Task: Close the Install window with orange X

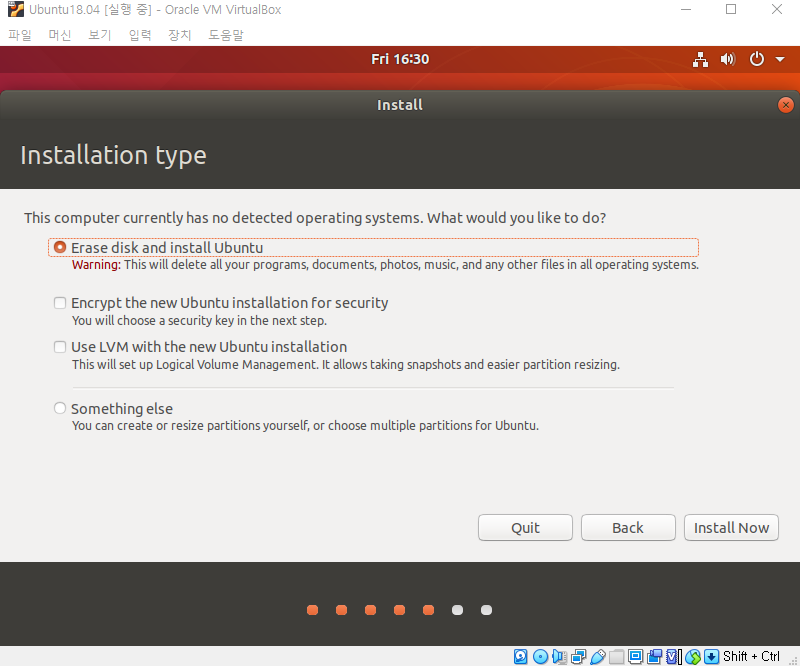Action: click(786, 105)
